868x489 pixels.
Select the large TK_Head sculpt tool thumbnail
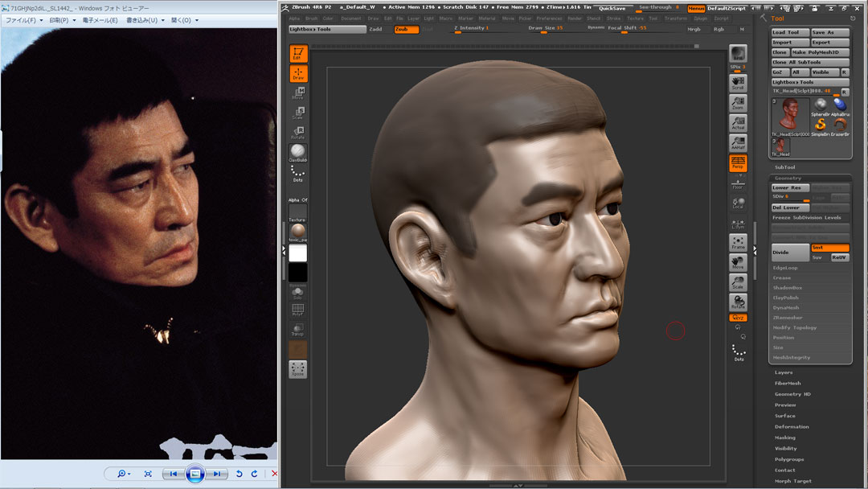[x=791, y=117]
